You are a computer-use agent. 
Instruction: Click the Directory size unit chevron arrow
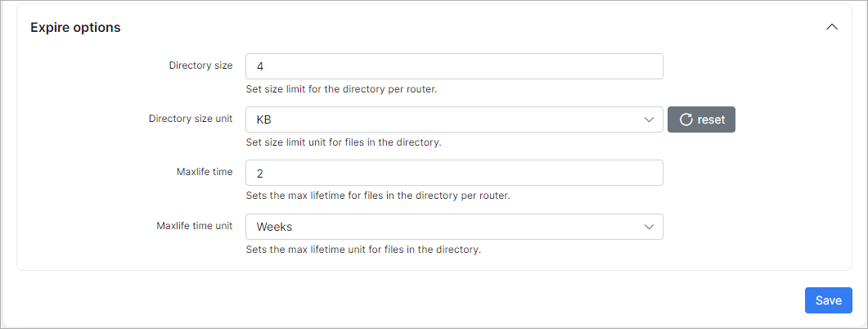coord(650,119)
